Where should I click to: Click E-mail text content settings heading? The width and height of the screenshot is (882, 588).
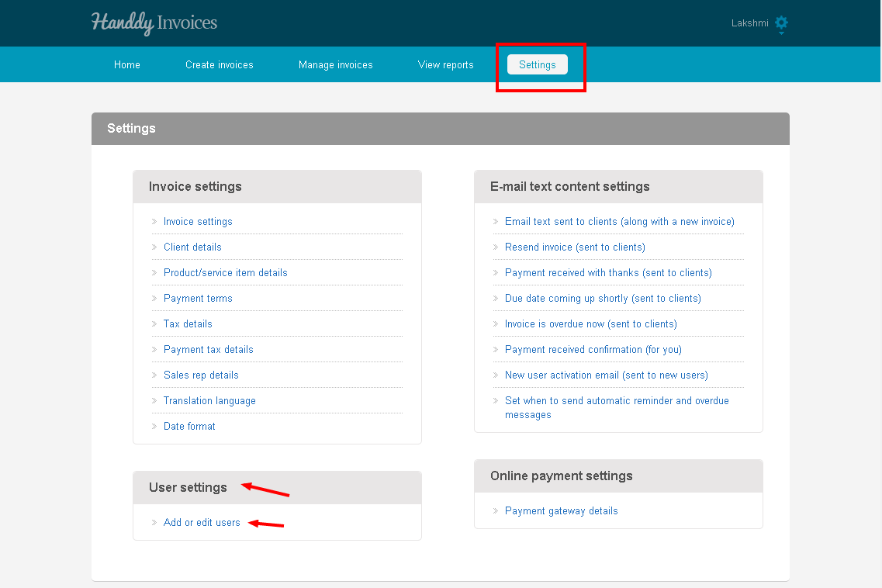tap(570, 187)
